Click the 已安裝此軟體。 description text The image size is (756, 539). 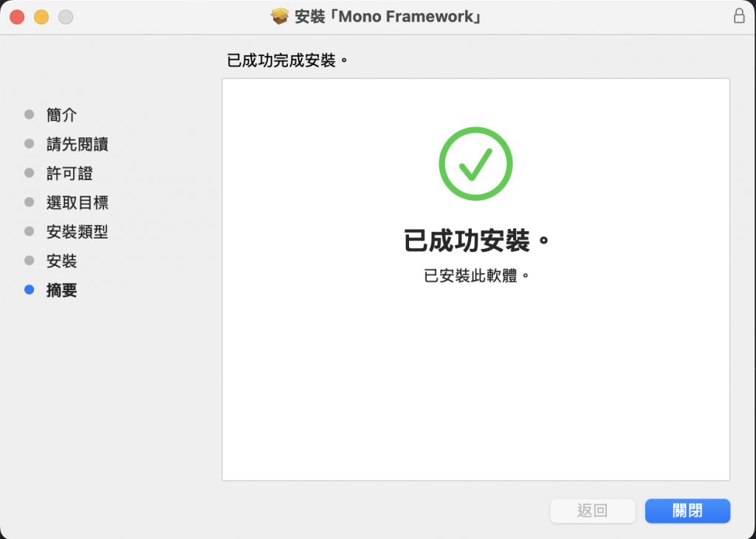[x=476, y=275]
